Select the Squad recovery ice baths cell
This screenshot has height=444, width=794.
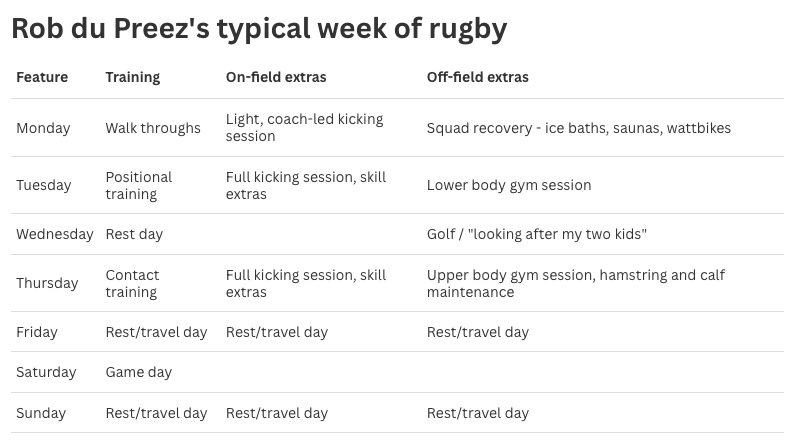pyautogui.click(x=578, y=128)
